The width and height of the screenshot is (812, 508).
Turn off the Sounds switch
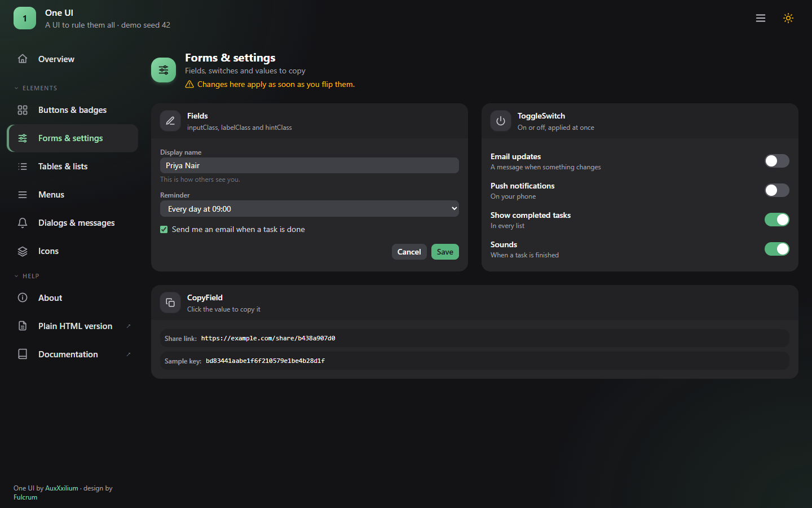(x=777, y=249)
